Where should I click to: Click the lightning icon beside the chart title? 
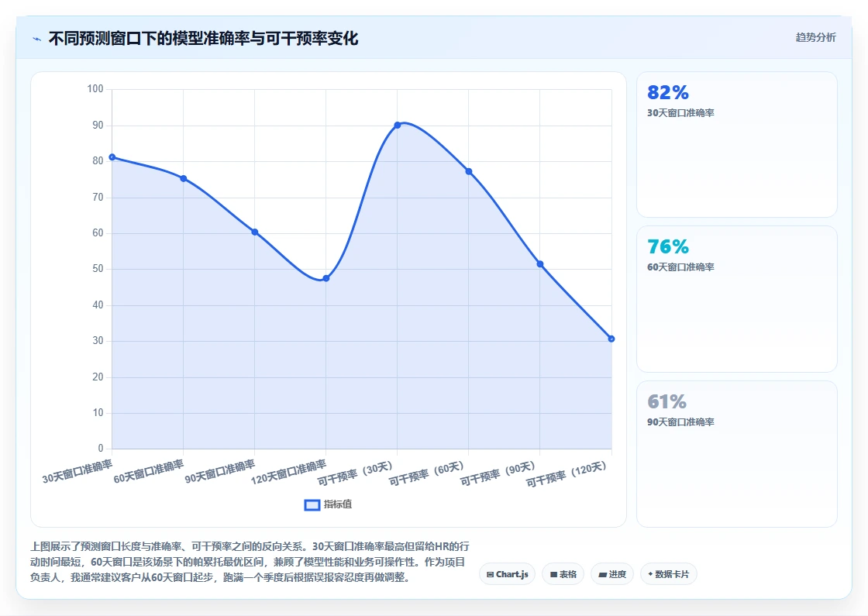point(37,39)
